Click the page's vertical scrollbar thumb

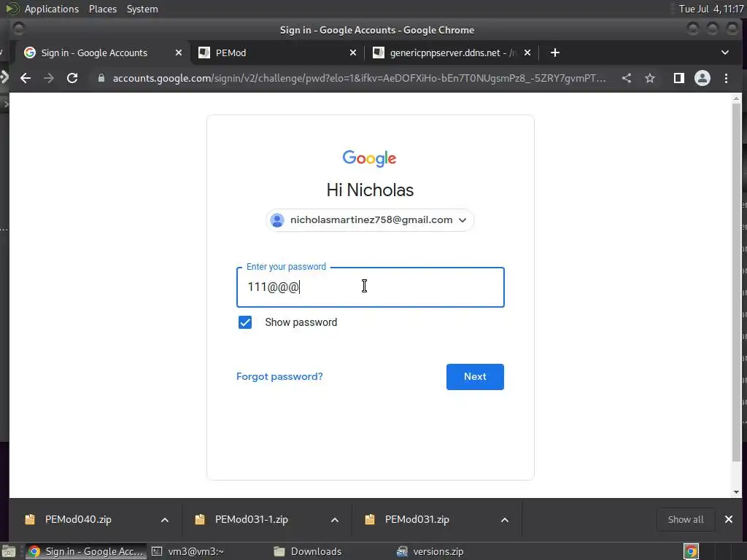pyautogui.click(x=737, y=282)
